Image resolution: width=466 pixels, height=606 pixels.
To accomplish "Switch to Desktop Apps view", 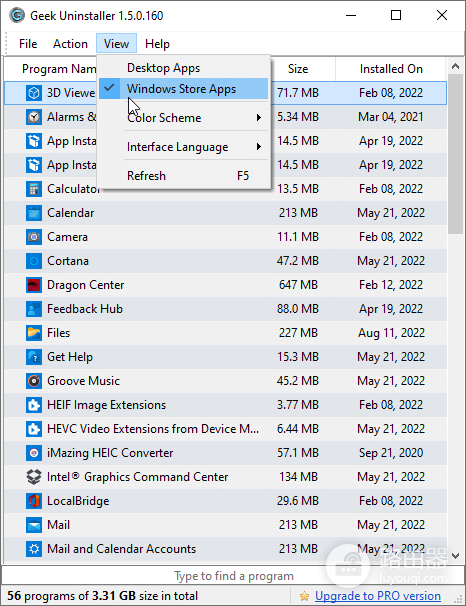I will point(184,68).
